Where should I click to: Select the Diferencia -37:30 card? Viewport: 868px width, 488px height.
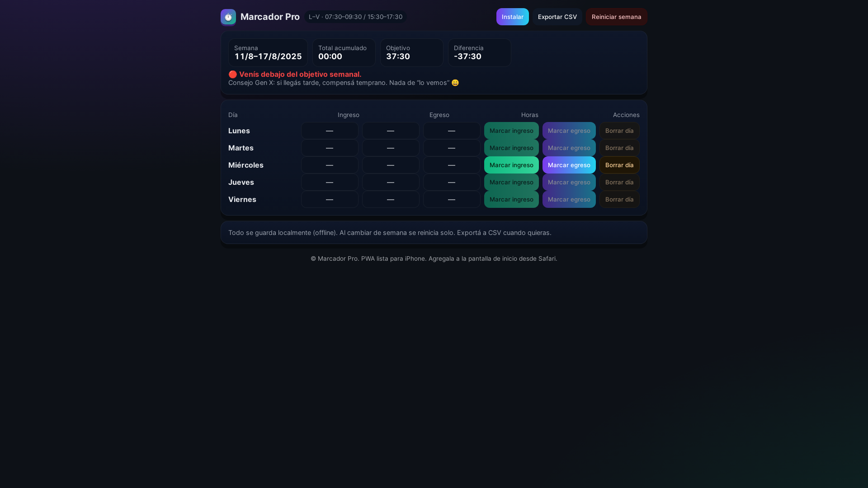(479, 52)
